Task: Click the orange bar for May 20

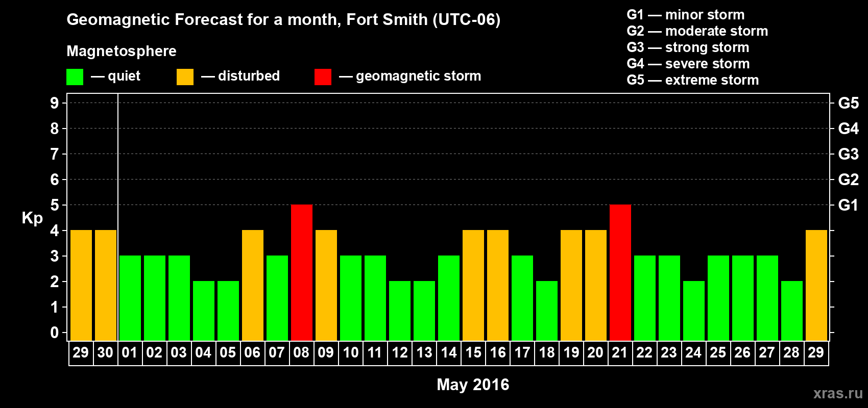Action: click(x=596, y=286)
